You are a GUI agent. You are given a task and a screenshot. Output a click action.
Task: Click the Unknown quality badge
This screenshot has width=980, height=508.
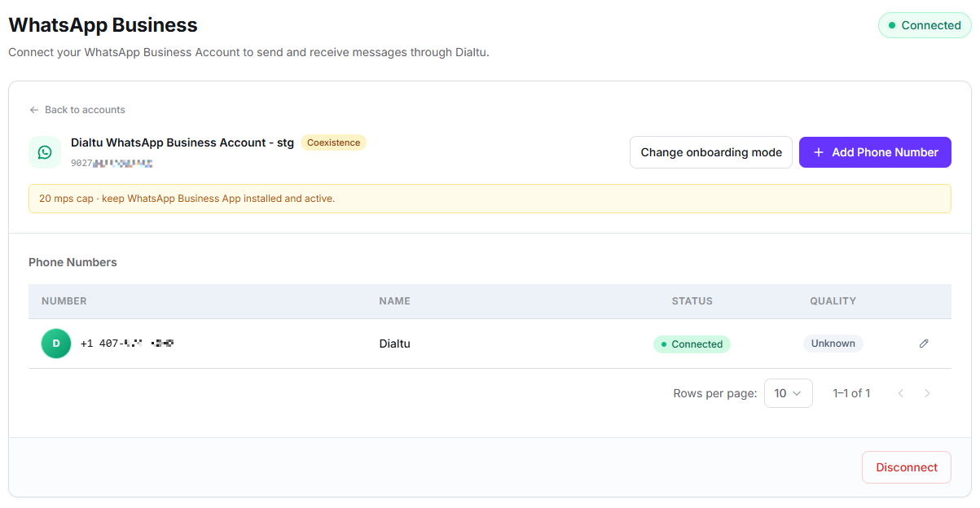(x=833, y=344)
